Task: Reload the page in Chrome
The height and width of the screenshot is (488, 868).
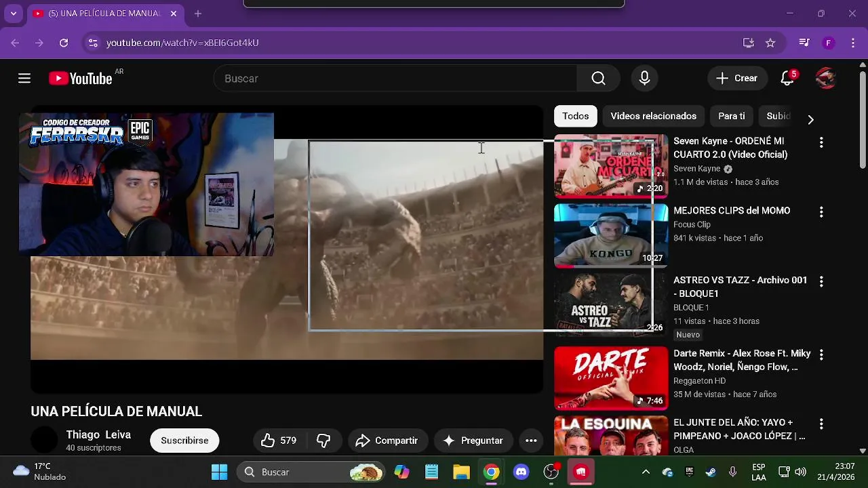Action: point(64,43)
